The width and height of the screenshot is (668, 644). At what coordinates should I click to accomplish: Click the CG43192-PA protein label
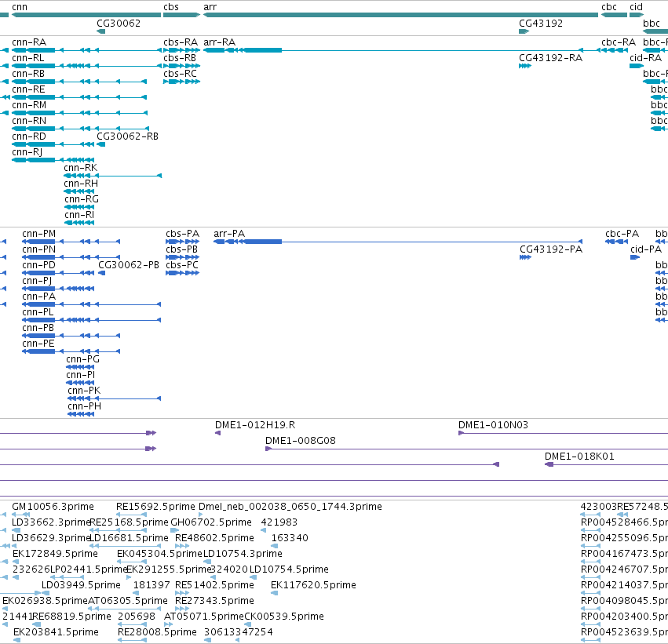pos(551,249)
